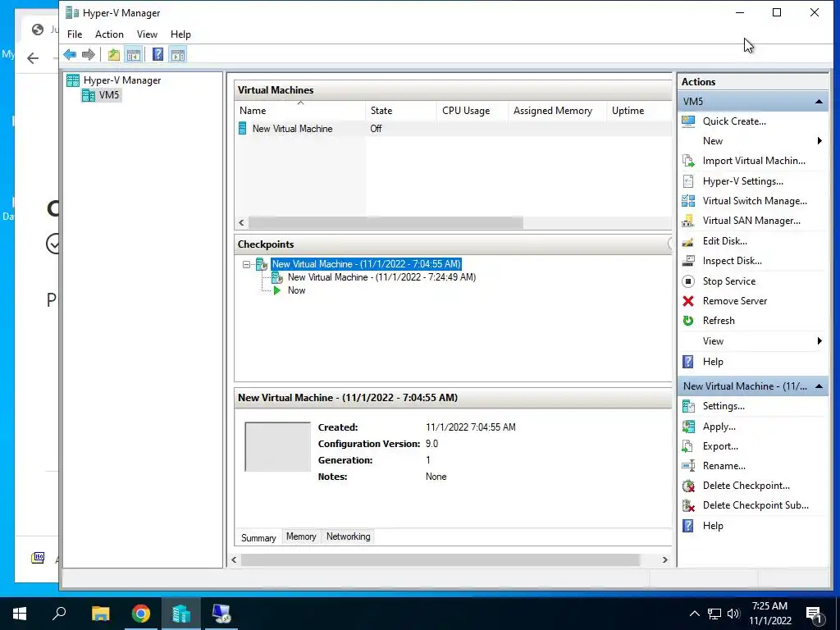Click the Apply checkpoint icon
Viewport: 840px width, 630px height.
(x=688, y=427)
